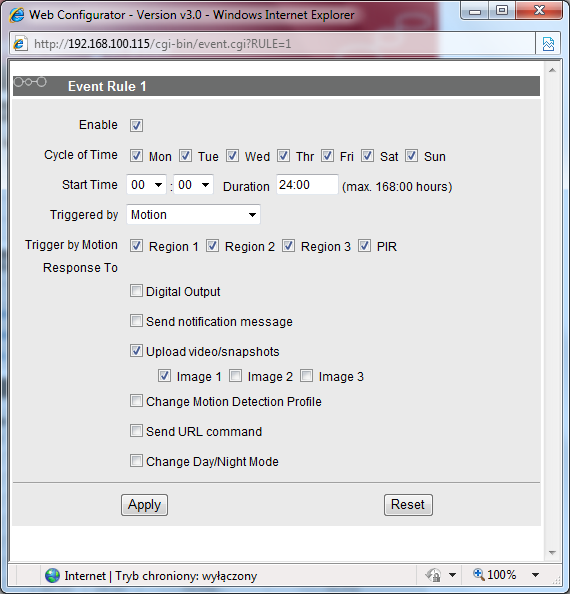
Task: Enable the Digital Output checkbox
Action: coord(136,291)
